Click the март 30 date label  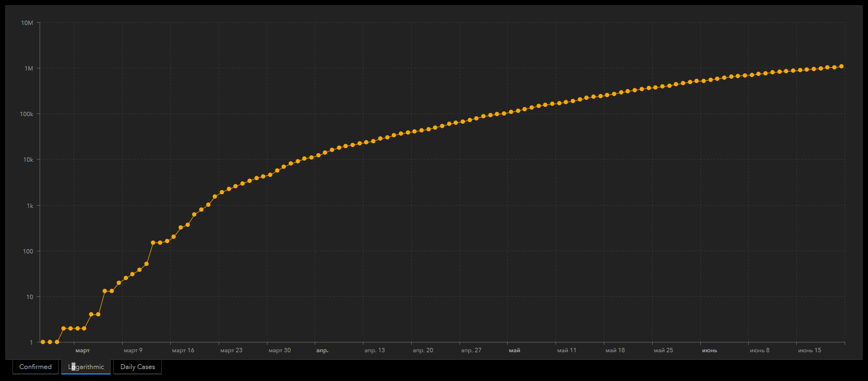click(x=279, y=351)
